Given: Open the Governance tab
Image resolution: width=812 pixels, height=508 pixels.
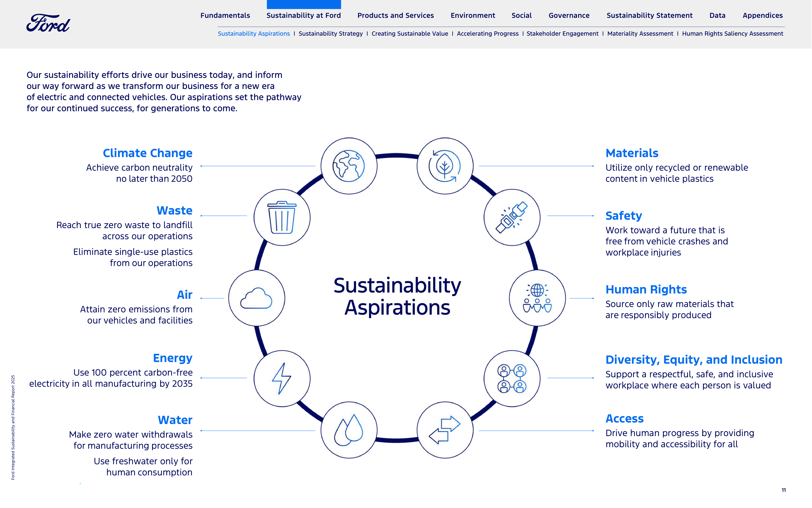Looking at the screenshot, I should click(569, 15).
